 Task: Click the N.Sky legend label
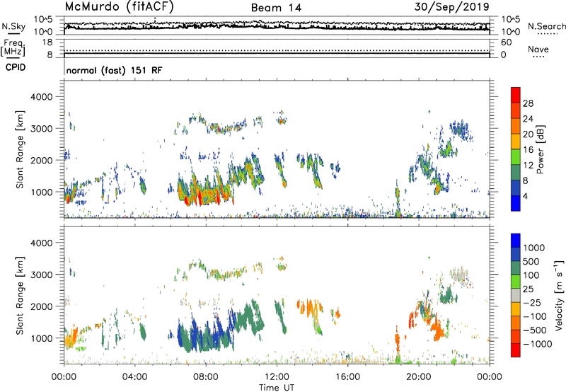(13, 27)
